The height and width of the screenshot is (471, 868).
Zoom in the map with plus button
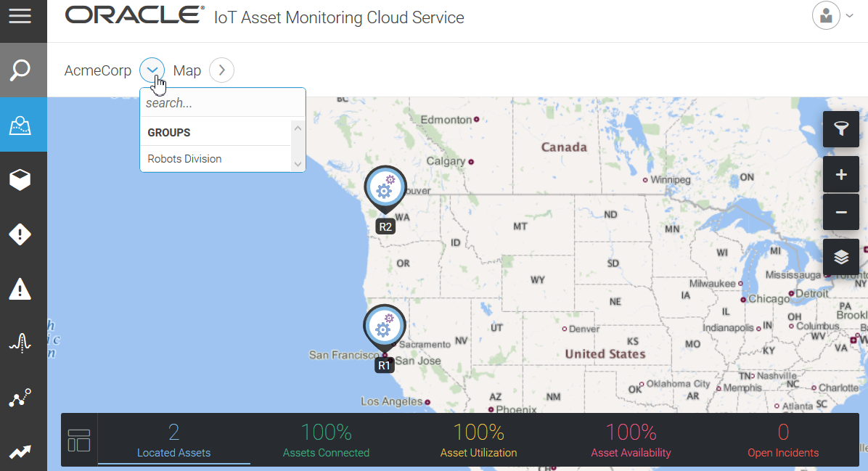[x=841, y=175]
